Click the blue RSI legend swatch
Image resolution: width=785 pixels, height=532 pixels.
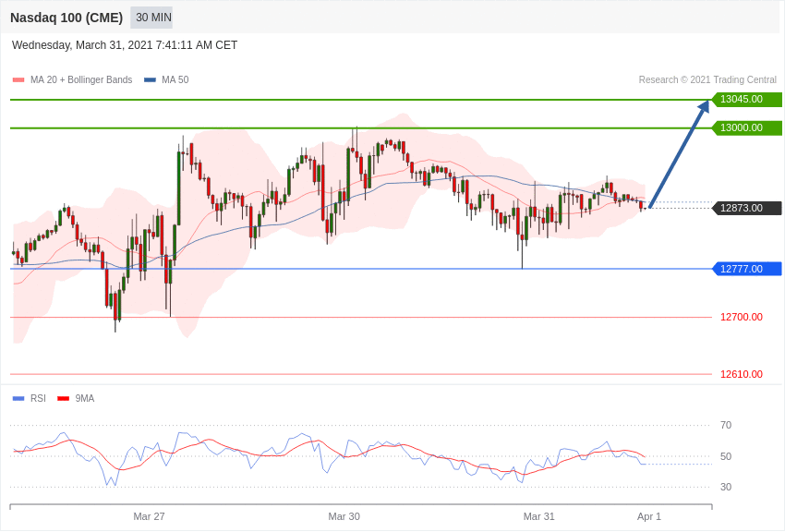coord(18,398)
